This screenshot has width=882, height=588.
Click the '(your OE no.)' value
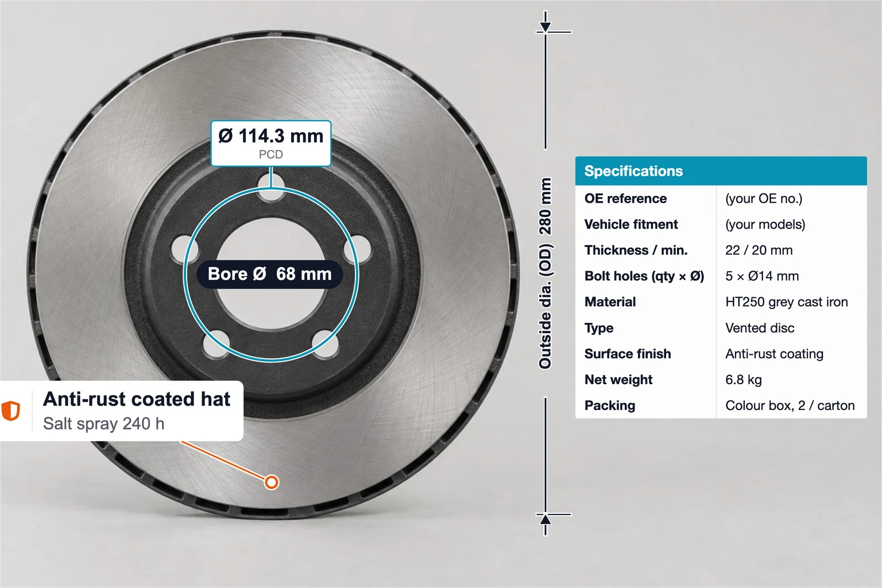(764, 199)
